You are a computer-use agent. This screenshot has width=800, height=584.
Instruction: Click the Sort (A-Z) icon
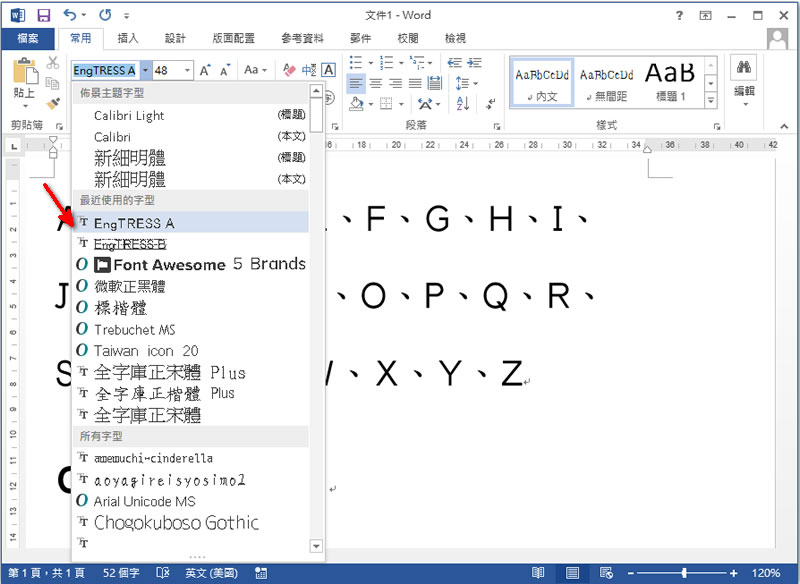[x=462, y=104]
